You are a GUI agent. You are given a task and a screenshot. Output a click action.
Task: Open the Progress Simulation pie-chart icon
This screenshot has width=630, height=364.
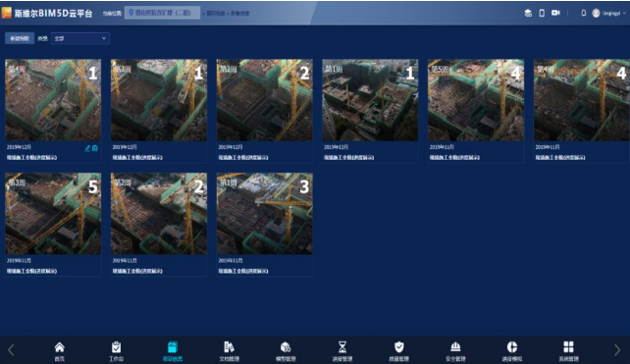tap(512, 347)
